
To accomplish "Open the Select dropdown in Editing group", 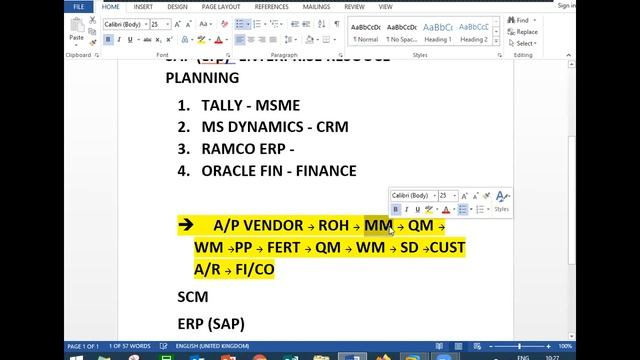I will [x=523, y=43].
